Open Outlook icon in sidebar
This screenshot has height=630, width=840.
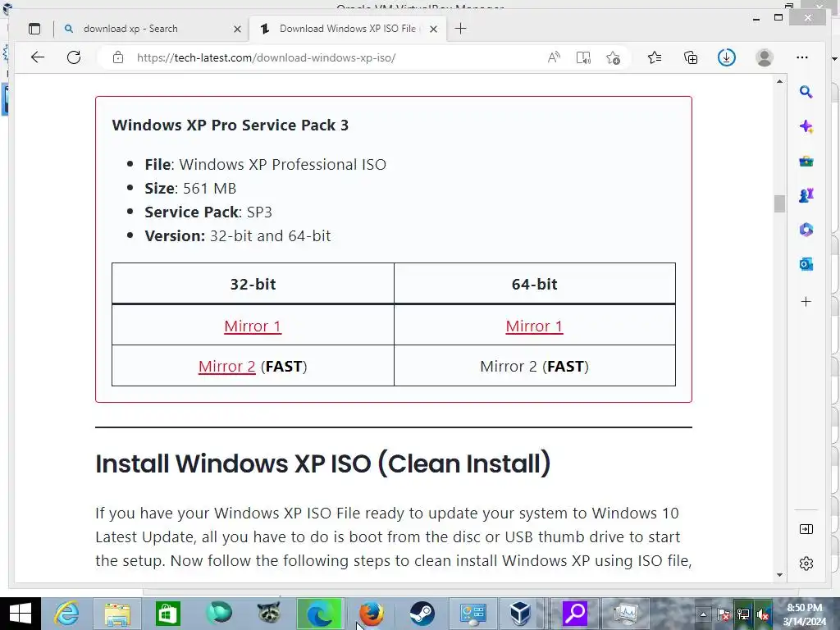tap(806, 264)
